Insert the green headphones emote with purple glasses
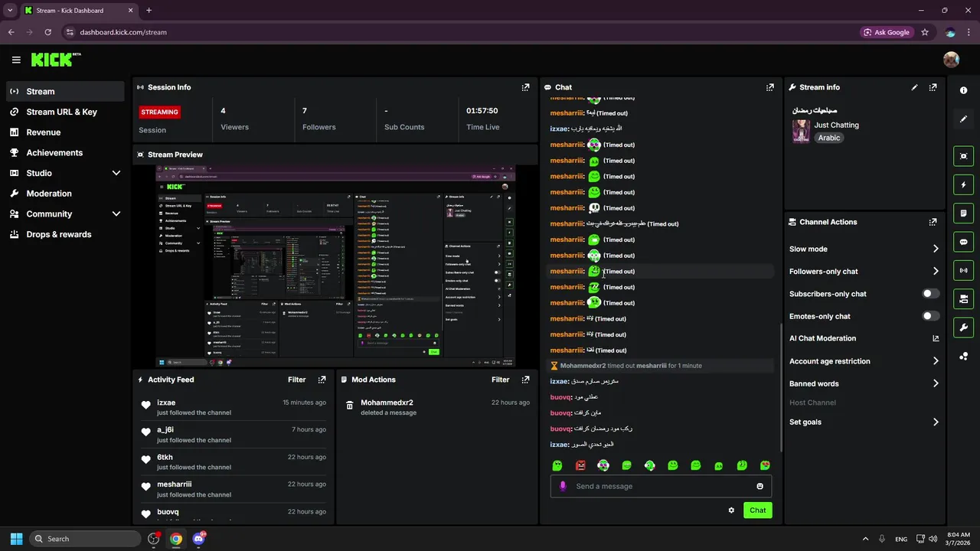980x551 pixels. (x=603, y=465)
